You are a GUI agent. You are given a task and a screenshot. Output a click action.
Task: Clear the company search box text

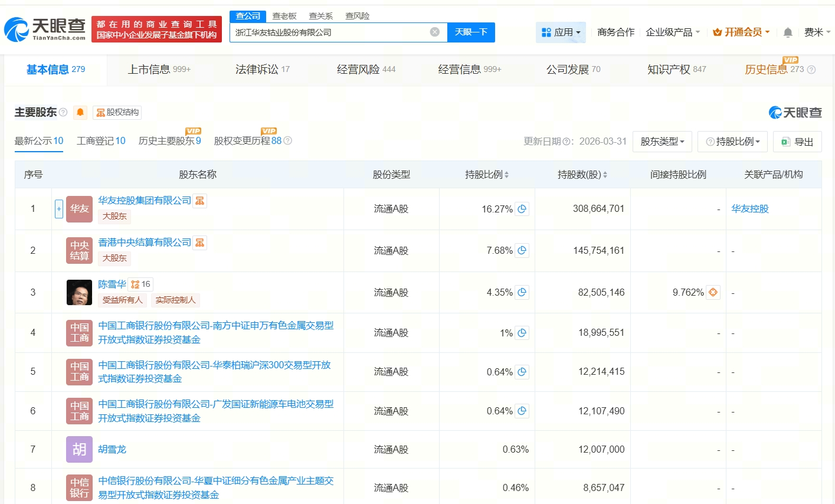click(x=435, y=32)
